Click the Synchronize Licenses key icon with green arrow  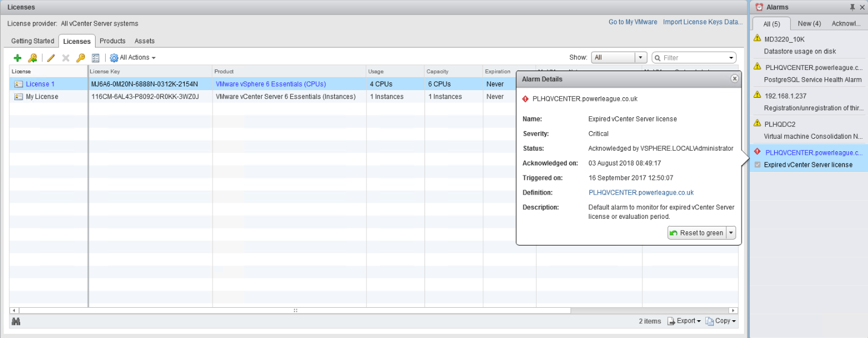pos(33,58)
